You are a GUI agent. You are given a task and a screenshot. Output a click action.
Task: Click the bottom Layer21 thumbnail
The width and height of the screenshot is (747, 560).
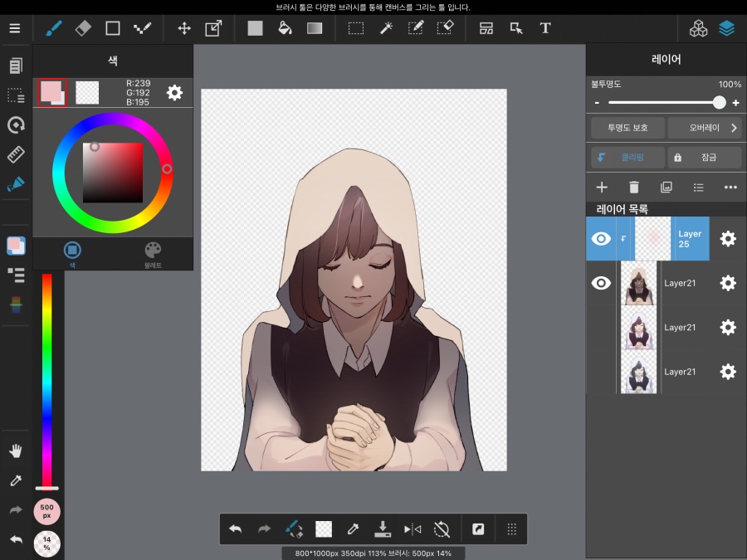[x=638, y=372]
